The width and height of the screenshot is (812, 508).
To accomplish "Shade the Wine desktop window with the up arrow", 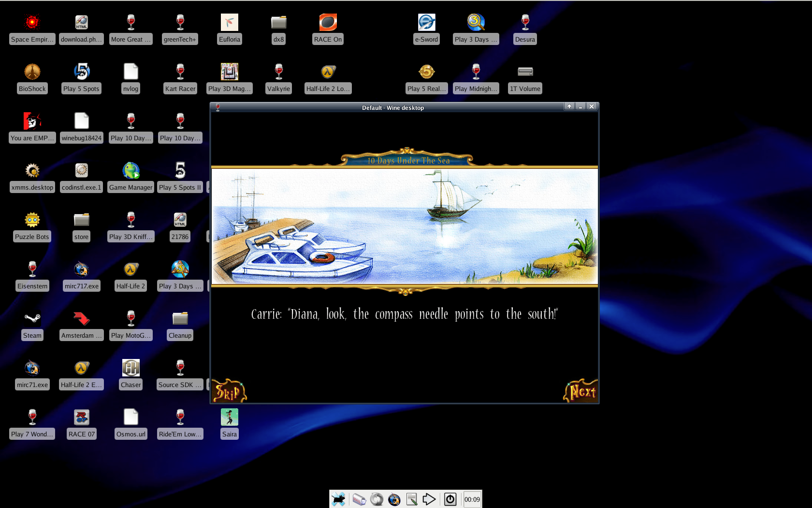I will point(569,106).
